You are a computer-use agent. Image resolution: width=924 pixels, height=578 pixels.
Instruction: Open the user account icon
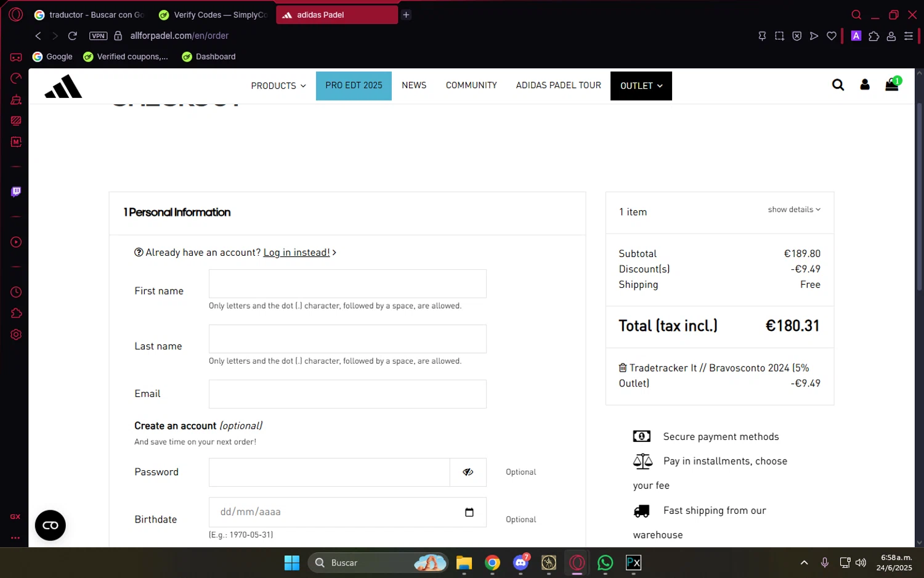point(865,85)
